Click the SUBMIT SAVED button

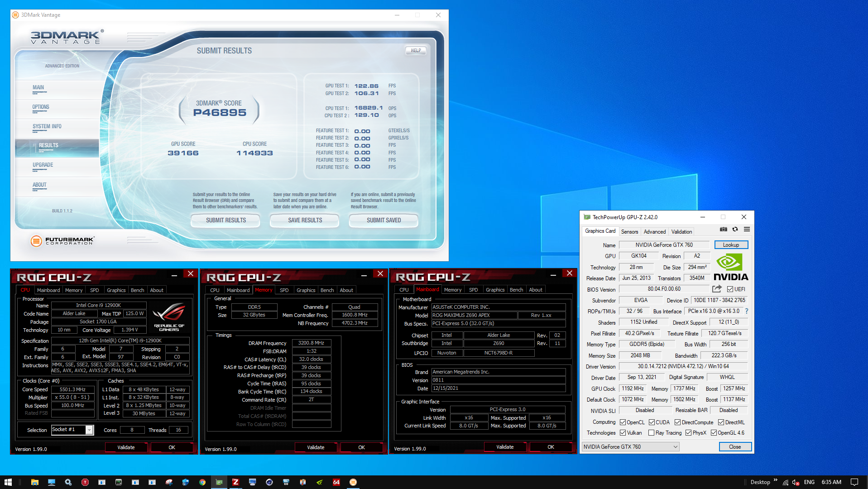(384, 221)
